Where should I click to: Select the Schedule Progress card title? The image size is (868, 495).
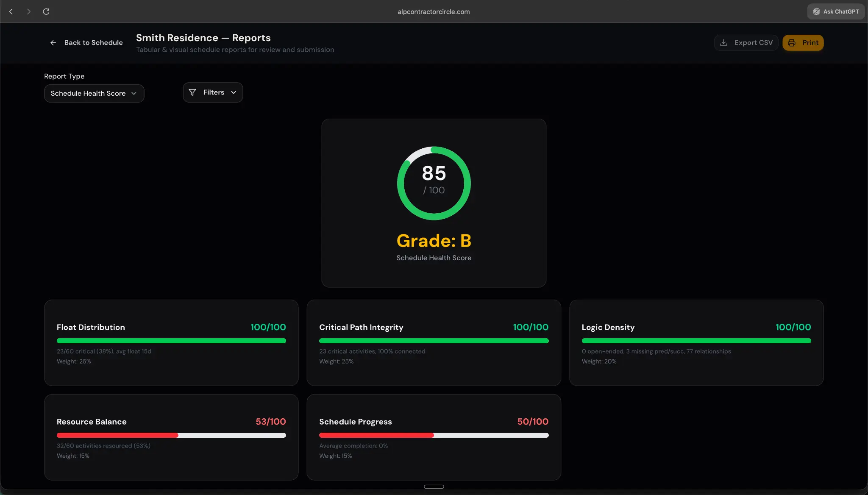pyautogui.click(x=356, y=422)
